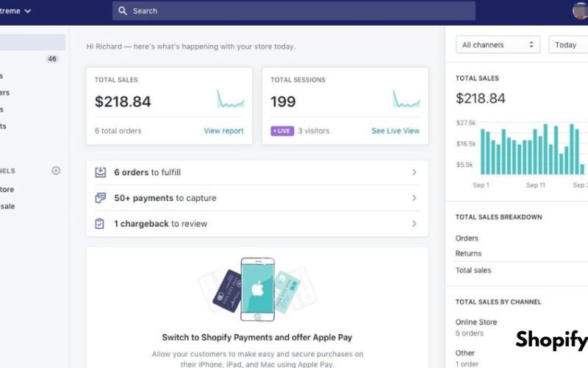
Task: Click the Switch to Shopify Payments heading
Action: (x=257, y=337)
